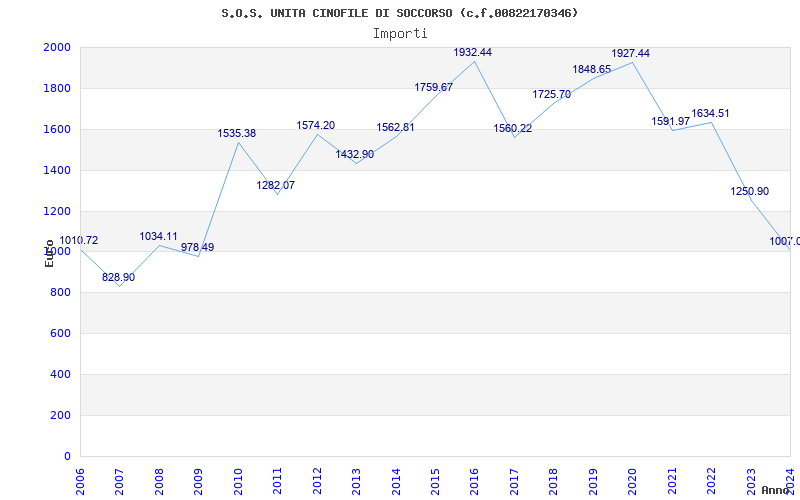
Task: Click the 2022 x-axis year label
Action: [711, 482]
